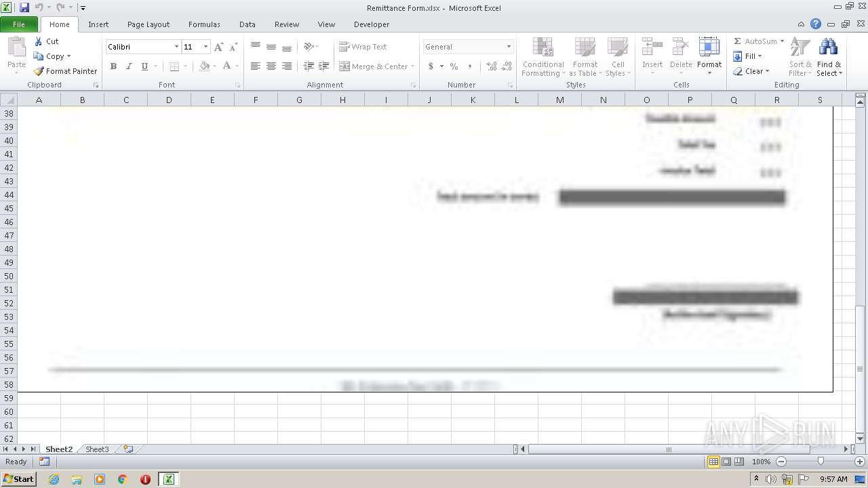Select row header 50
Screen dimensions: 868x488
pos(9,276)
